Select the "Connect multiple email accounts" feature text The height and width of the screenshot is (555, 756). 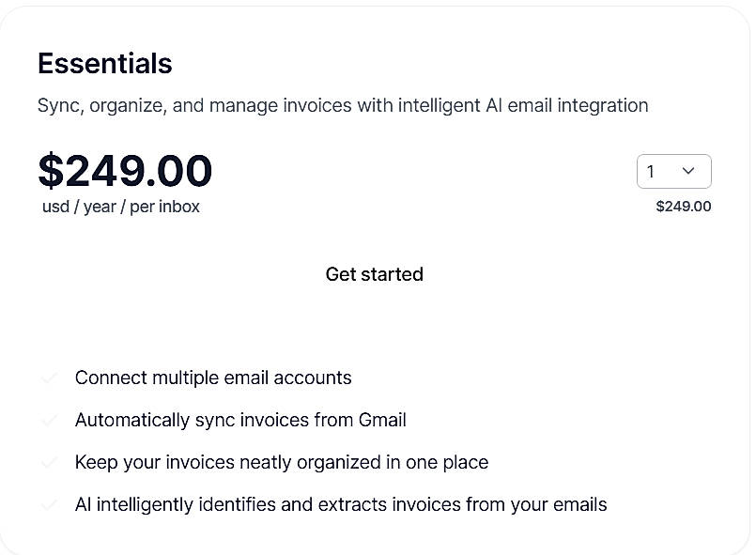(x=212, y=378)
